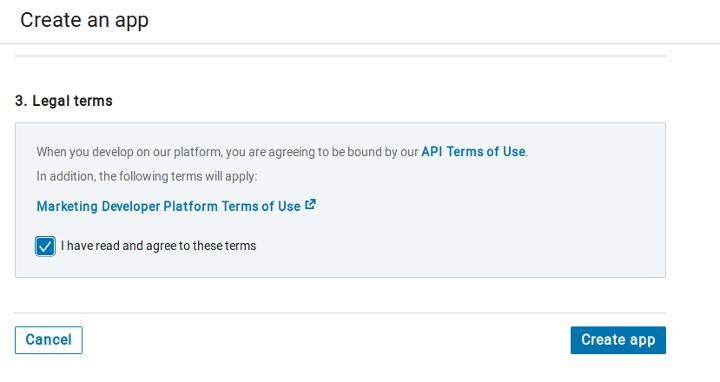
Task: Click 'In addition, the following terms will apply:' text
Action: point(147,176)
